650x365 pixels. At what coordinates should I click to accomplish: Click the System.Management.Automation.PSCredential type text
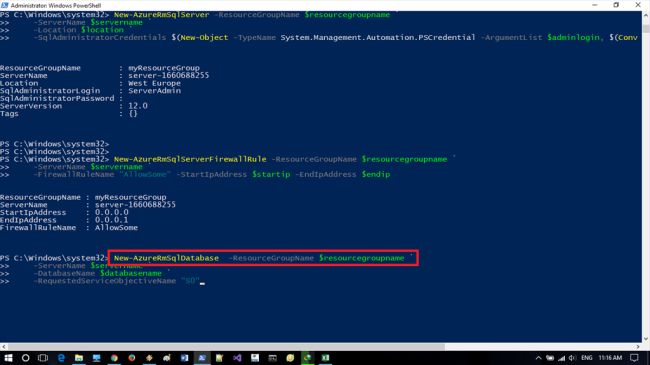(378, 37)
